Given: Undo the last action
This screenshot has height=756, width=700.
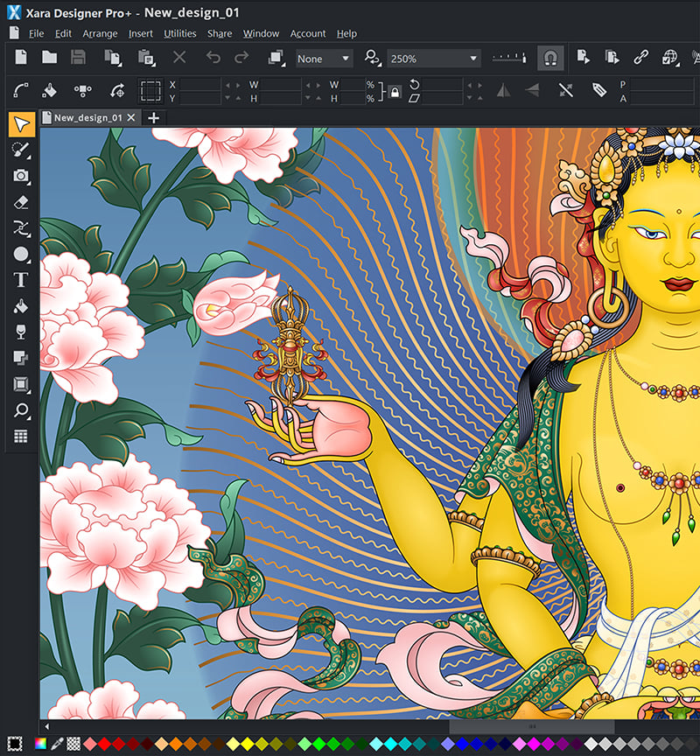Looking at the screenshot, I should 213,58.
